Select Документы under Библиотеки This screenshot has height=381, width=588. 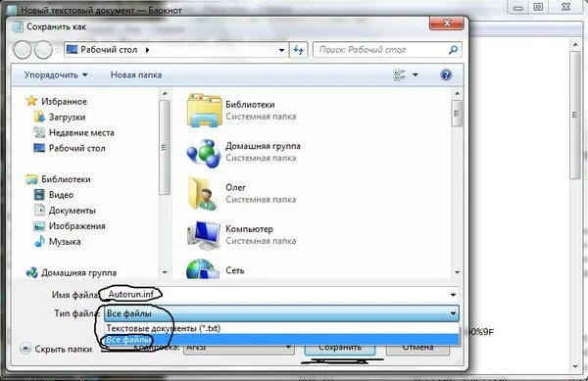tap(72, 211)
